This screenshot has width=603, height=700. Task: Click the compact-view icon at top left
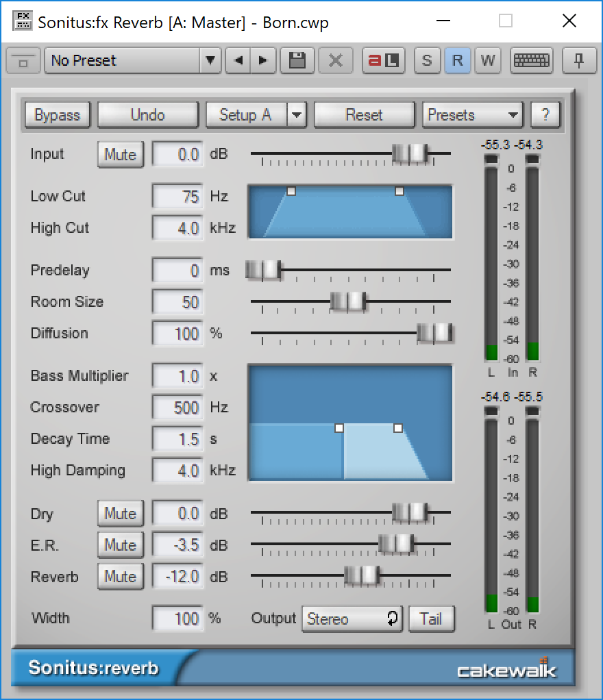pos(23,60)
